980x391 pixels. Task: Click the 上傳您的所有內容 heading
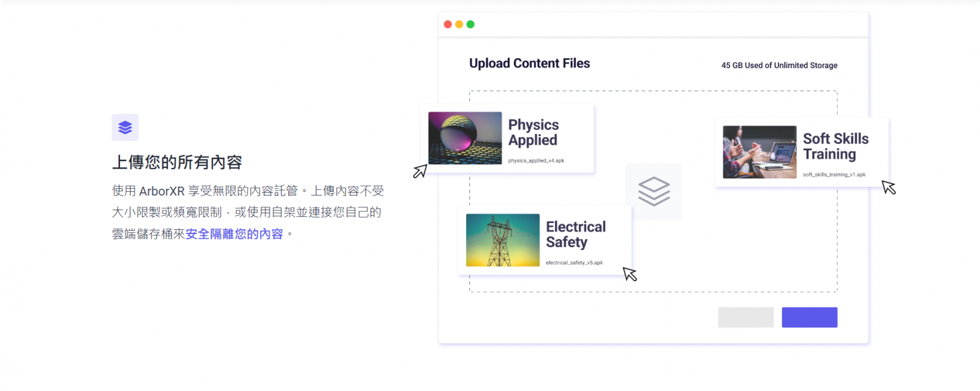pos(177,162)
